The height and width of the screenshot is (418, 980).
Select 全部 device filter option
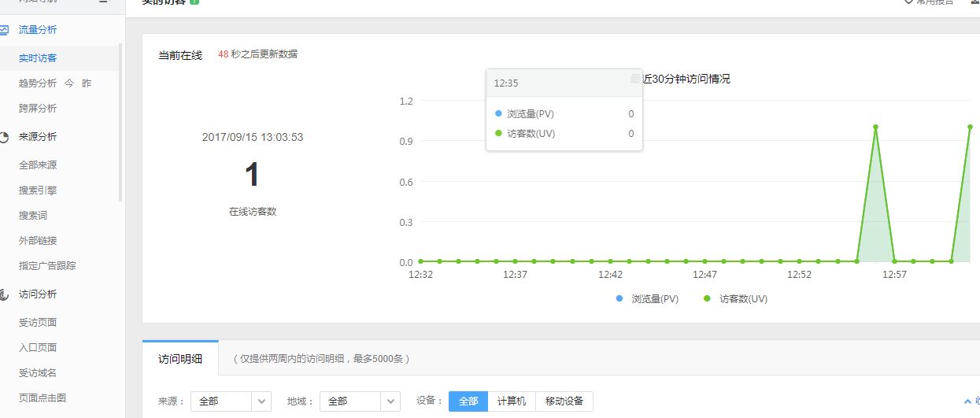[x=468, y=401]
